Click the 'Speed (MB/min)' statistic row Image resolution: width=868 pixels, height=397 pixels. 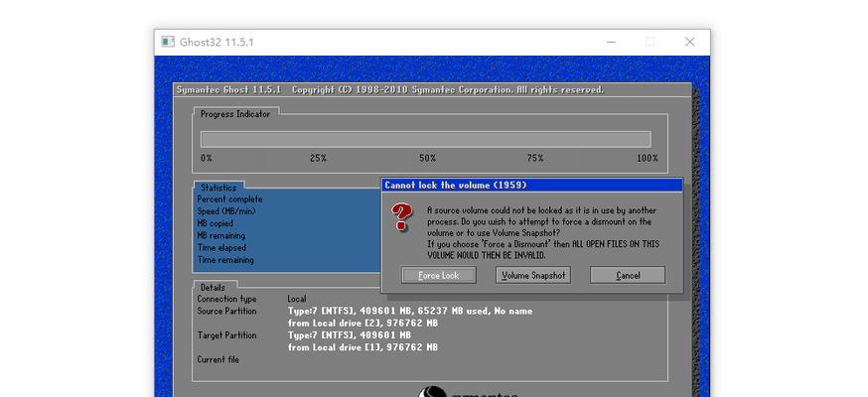tap(226, 211)
